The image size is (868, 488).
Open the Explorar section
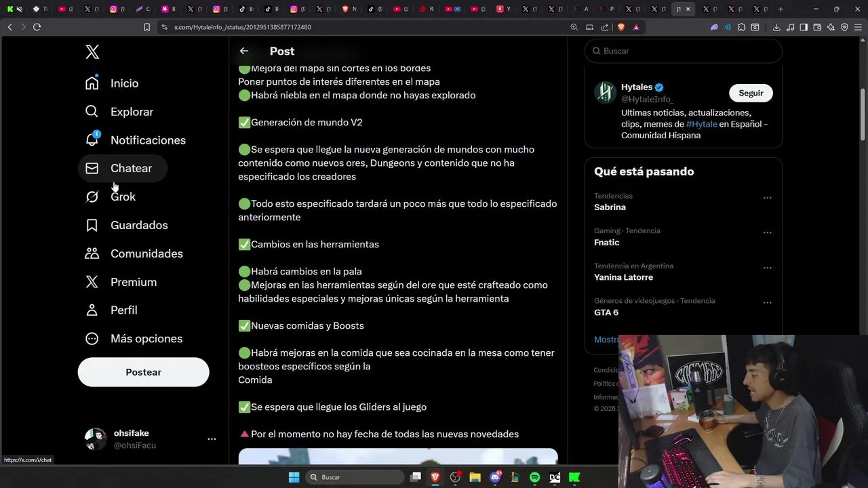pos(119,112)
